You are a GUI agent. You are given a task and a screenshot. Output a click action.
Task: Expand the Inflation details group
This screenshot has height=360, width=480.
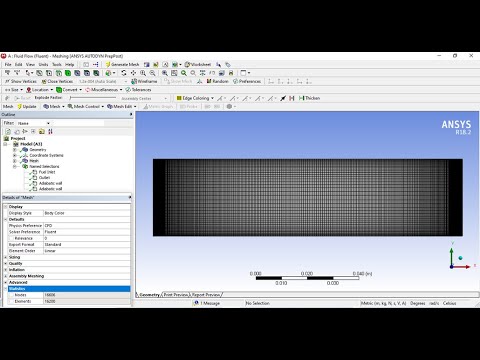(6, 270)
